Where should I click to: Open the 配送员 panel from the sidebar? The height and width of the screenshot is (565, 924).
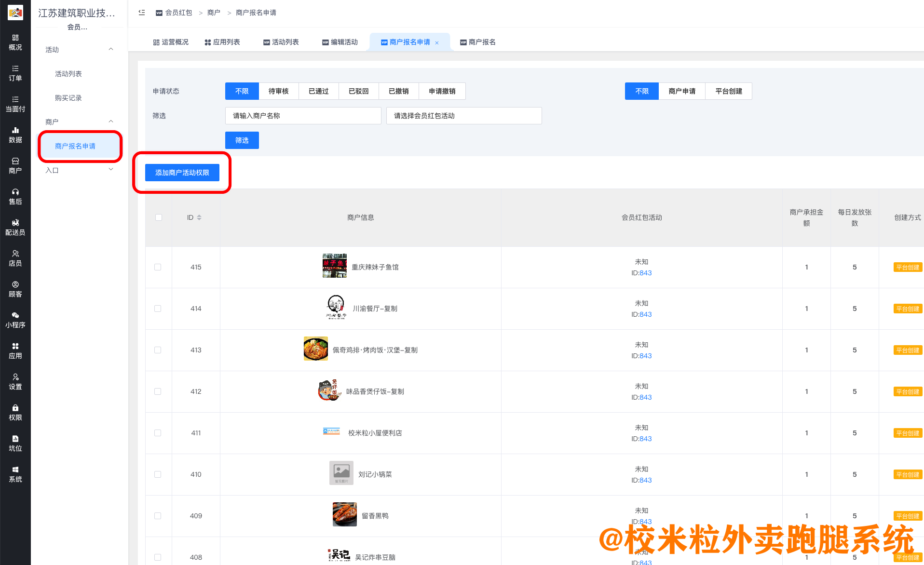click(x=15, y=227)
